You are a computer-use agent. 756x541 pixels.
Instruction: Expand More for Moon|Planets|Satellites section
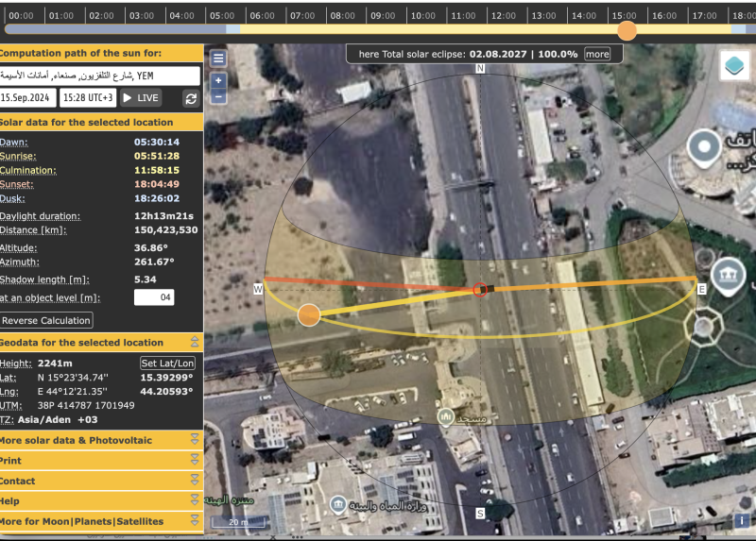click(x=195, y=521)
